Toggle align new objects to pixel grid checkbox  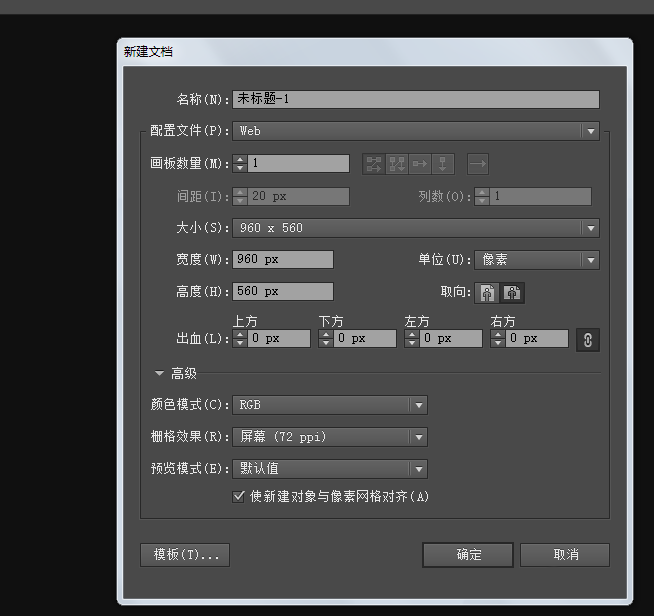238,496
